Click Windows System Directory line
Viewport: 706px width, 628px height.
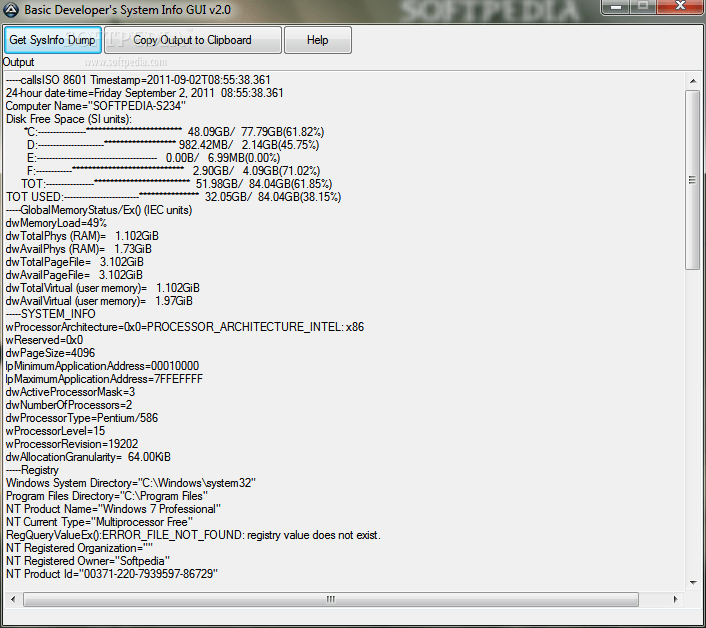(x=131, y=483)
